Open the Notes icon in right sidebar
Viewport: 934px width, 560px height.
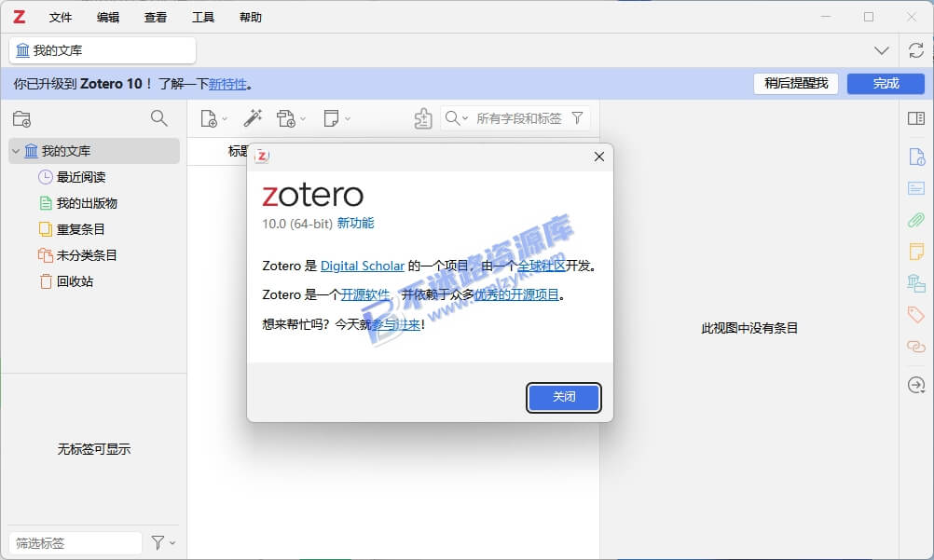pyautogui.click(x=916, y=252)
